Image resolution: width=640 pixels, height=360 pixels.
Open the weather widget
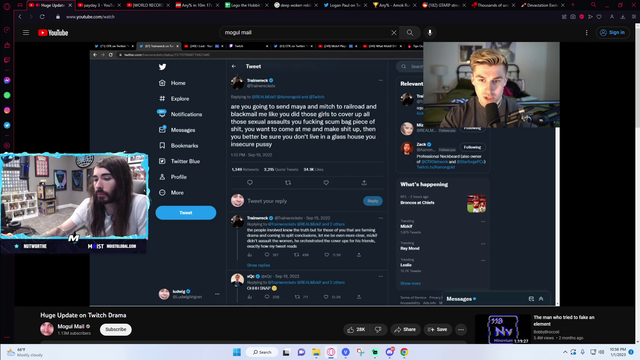tap(25, 352)
